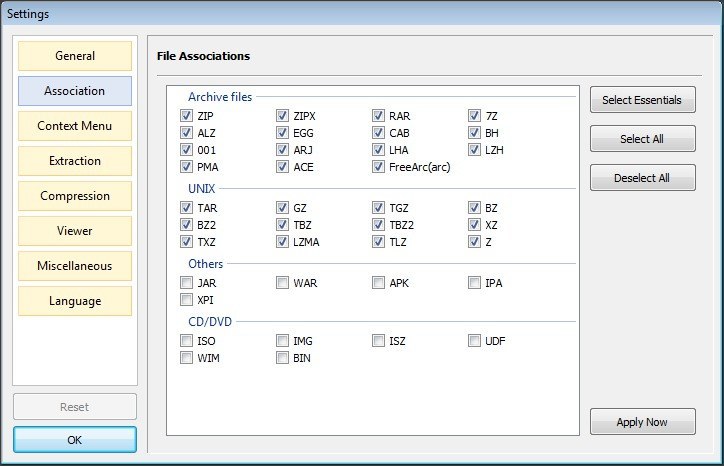This screenshot has height=466, width=724.
Task: Click the Others group label
Action: click(205, 264)
